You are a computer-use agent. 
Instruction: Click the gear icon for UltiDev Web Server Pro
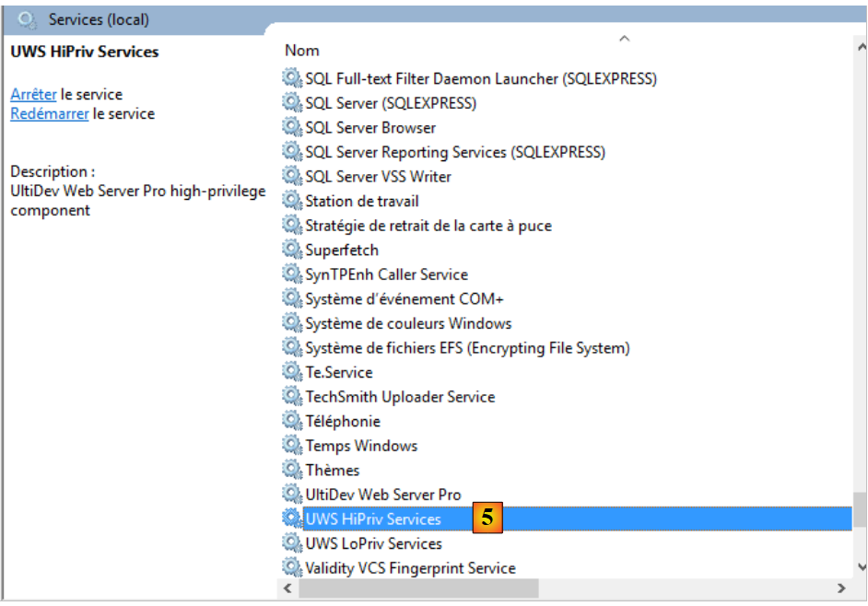click(292, 495)
